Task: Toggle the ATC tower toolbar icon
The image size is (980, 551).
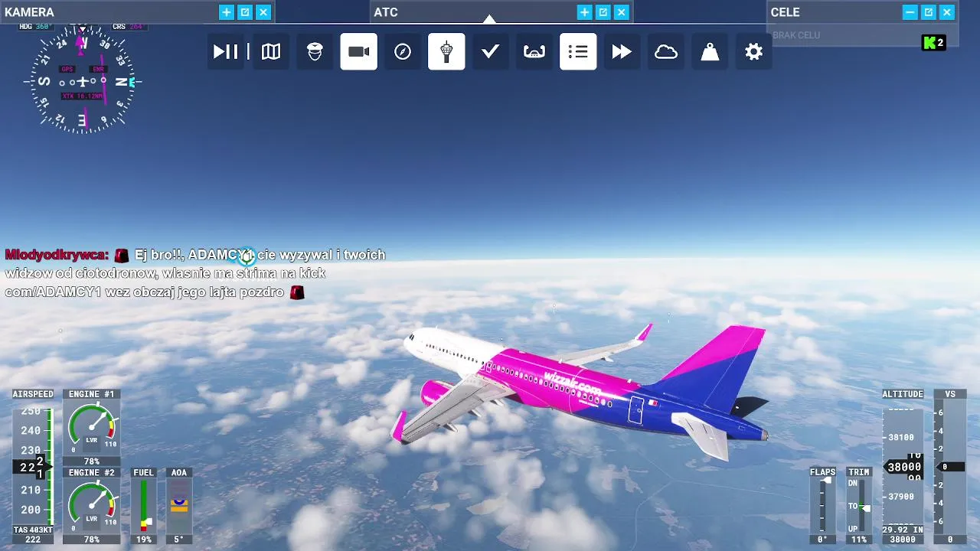Action: [446, 51]
